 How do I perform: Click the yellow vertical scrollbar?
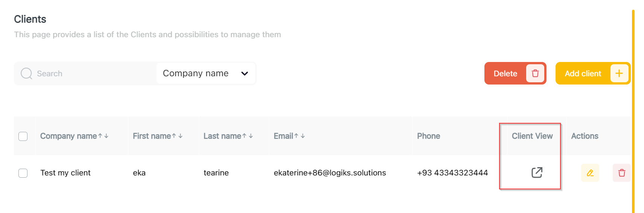click(x=633, y=113)
